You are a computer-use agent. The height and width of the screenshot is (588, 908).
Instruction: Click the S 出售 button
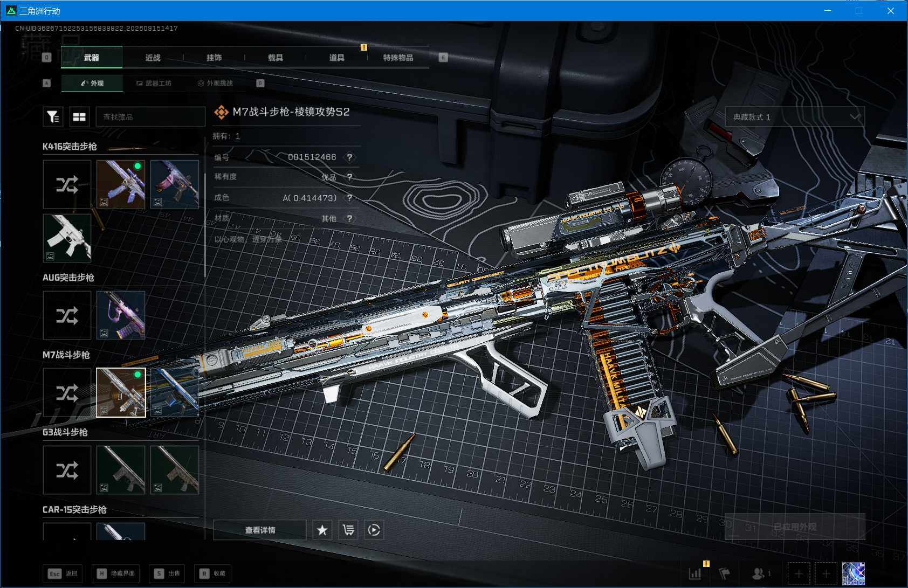(168, 573)
